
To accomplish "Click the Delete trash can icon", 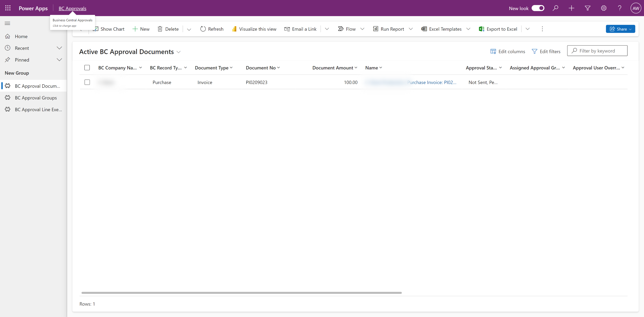I will 160,29.
